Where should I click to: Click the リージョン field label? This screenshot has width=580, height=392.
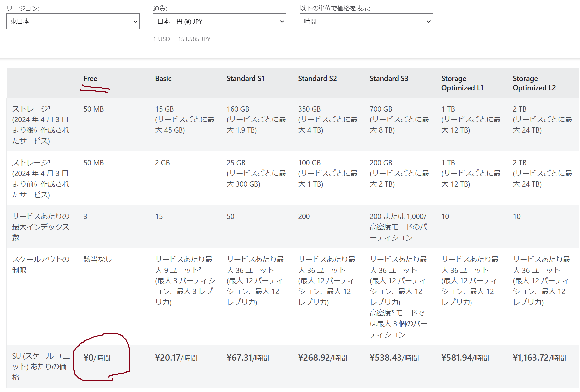(x=23, y=8)
